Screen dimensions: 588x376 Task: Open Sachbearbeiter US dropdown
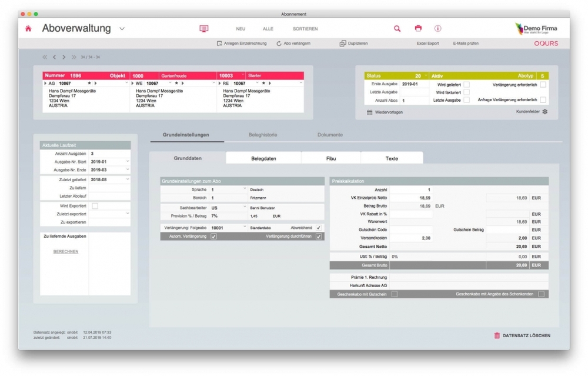(245, 207)
